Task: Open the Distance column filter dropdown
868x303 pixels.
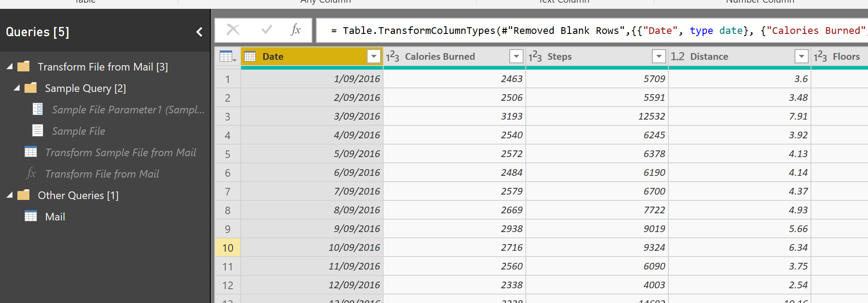Action: coord(802,57)
